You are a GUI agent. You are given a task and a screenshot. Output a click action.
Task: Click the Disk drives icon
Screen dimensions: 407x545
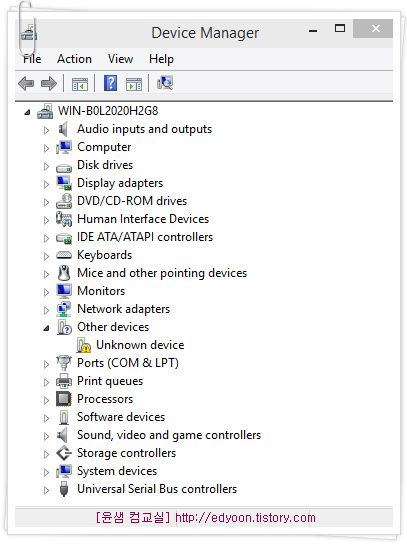(64, 168)
